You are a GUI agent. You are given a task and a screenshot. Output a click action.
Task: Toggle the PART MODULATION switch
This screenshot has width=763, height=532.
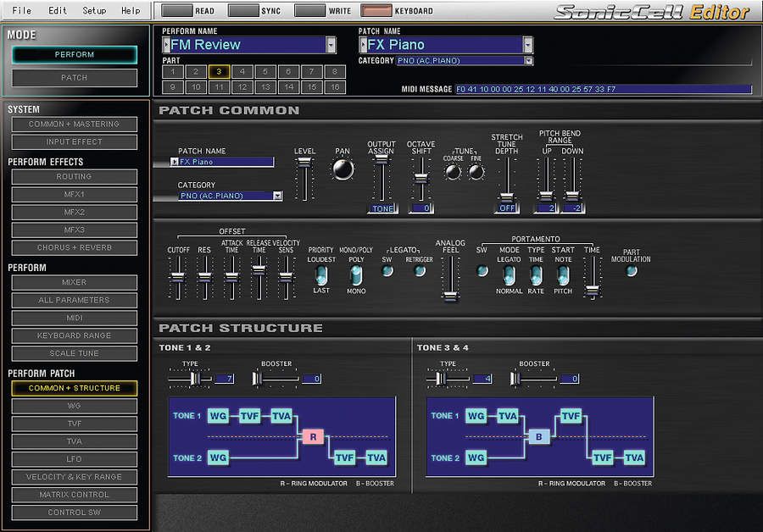coord(631,271)
